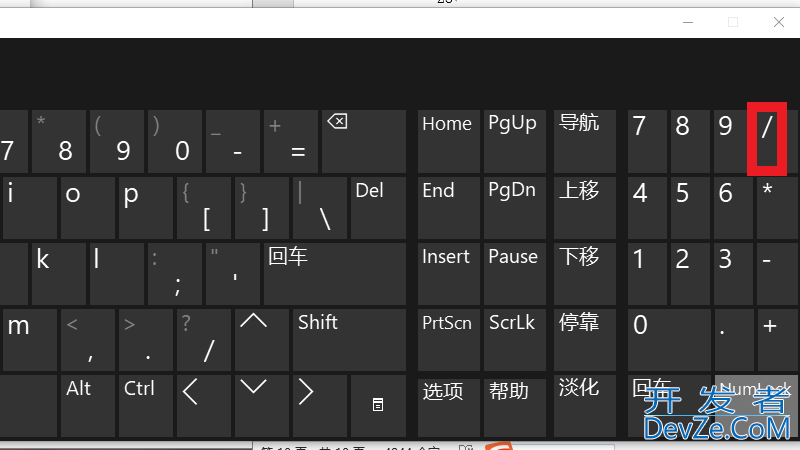The width and height of the screenshot is (800, 450).
Task: Toggle the Alt modifier key
Action: click(x=88, y=406)
